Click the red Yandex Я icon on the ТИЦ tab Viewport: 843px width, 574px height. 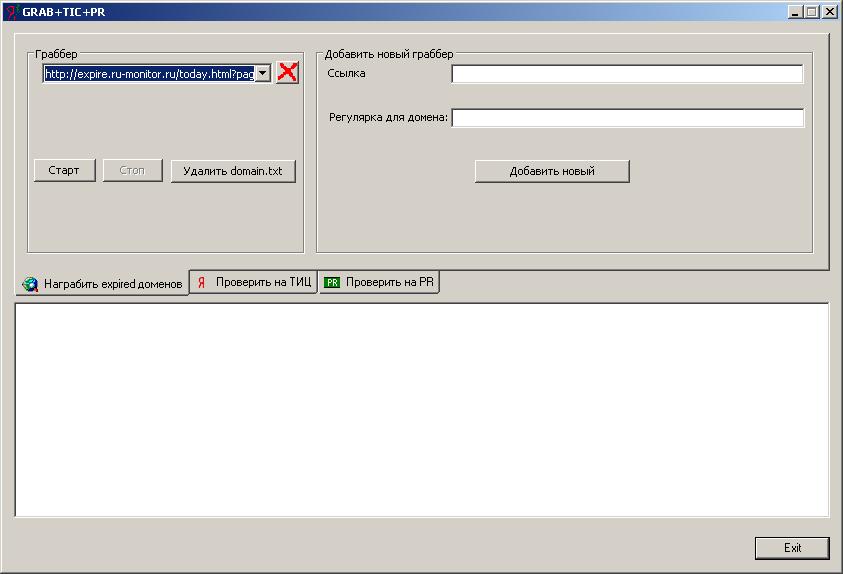tap(202, 282)
